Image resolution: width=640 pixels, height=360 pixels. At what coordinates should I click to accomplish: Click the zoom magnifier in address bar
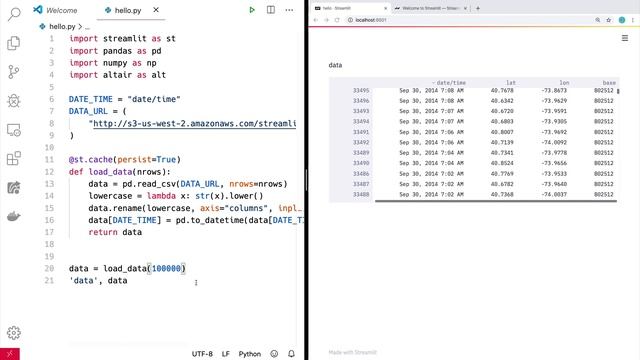pos(598,20)
